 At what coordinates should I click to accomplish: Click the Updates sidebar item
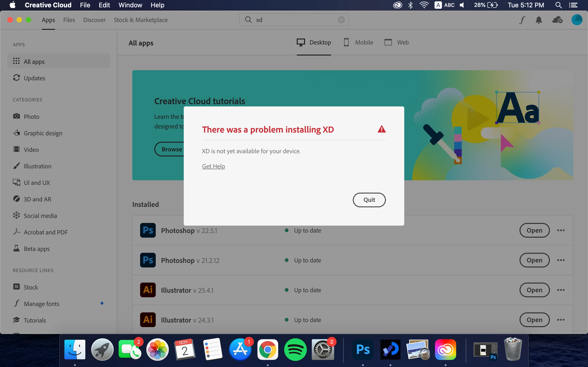point(34,78)
